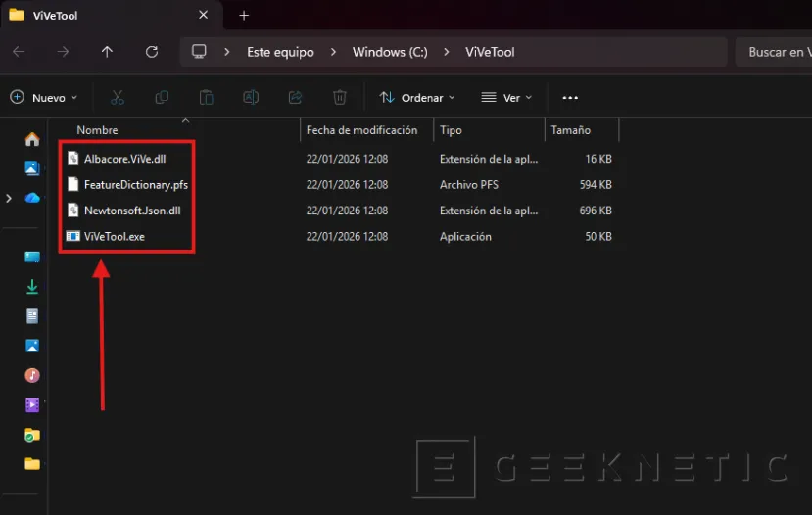Click ViVeTool in breadcrumb path

coord(490,52)
